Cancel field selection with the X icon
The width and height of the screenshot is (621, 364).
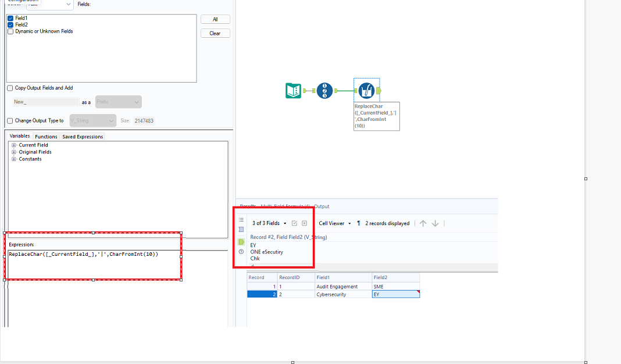[x=304, y=223]
